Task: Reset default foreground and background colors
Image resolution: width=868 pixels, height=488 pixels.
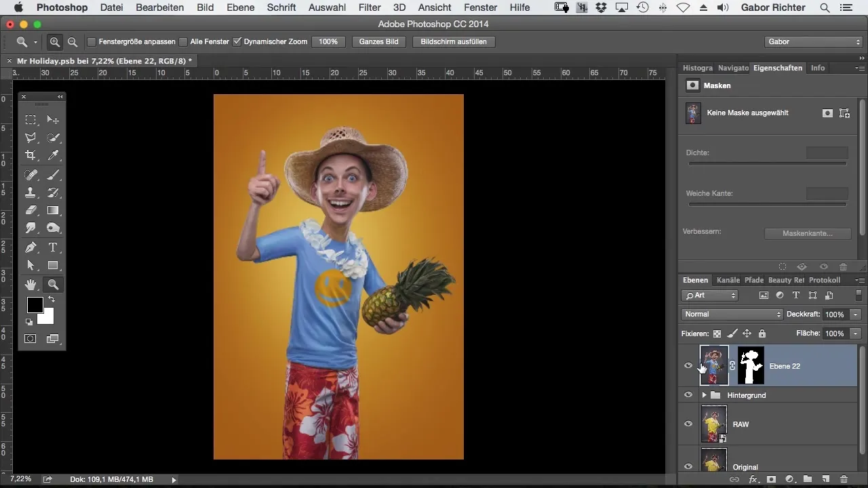Action: point(28,322)
